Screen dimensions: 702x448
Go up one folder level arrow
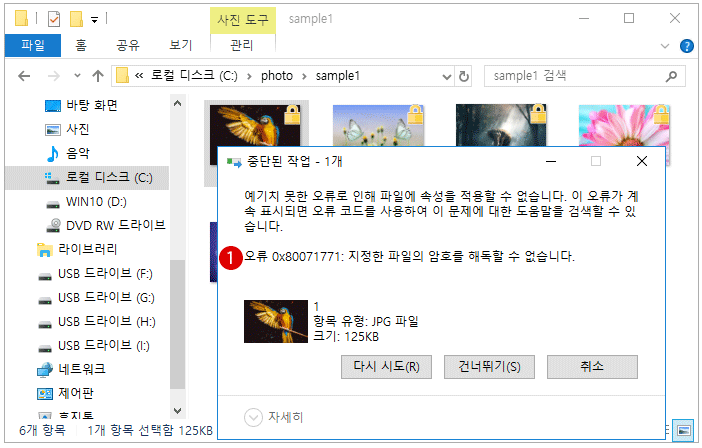tap(98, 76)
